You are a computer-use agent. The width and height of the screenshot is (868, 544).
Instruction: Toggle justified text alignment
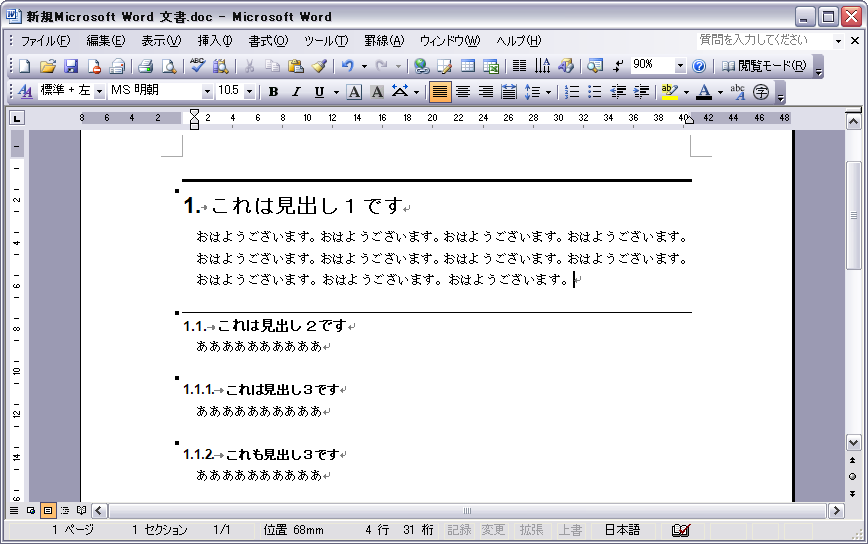[x=440, y=92]
